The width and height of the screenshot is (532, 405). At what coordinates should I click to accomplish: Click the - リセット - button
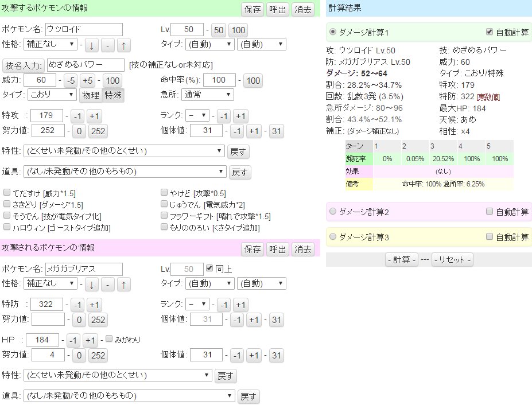pos(453,260)
